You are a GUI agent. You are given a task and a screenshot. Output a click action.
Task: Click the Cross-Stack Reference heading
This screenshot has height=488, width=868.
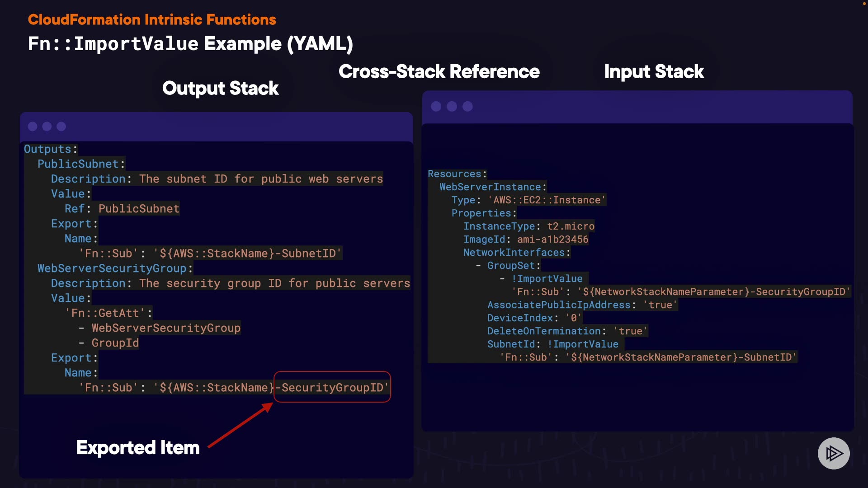[x=439, y=71]
